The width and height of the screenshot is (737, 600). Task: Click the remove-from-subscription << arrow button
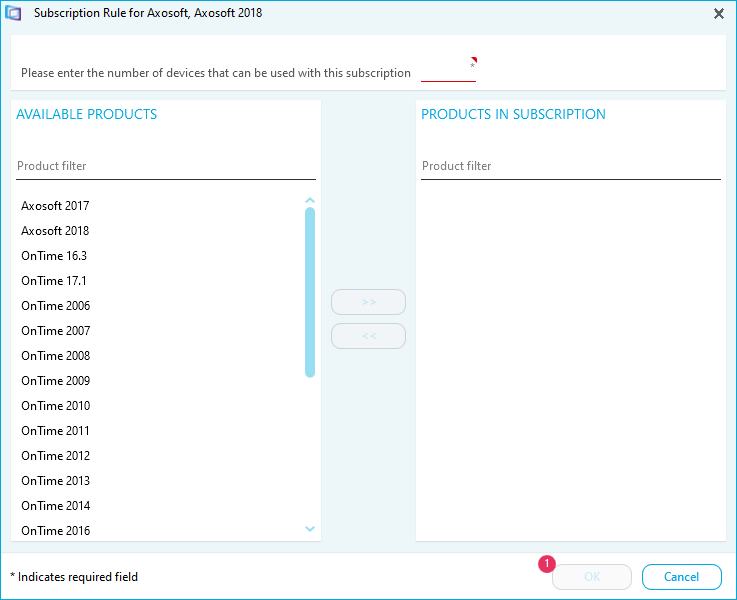[368, 336]
